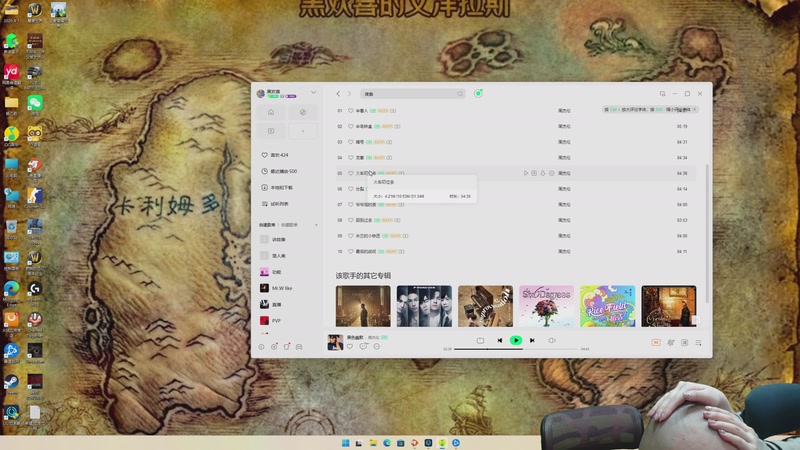This screenshot has width=800, height=450.
Task: Open the Mr.W like playlist
Action: coord(276,288)
